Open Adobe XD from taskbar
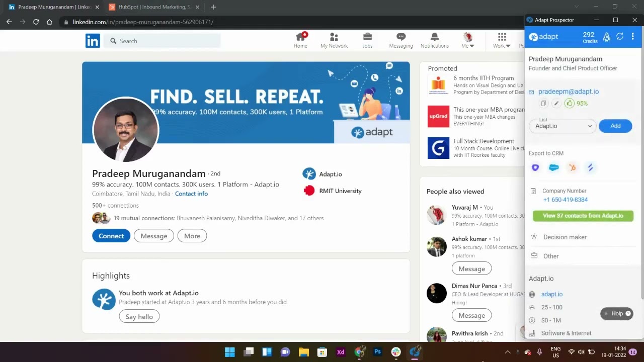 [341, 352]
